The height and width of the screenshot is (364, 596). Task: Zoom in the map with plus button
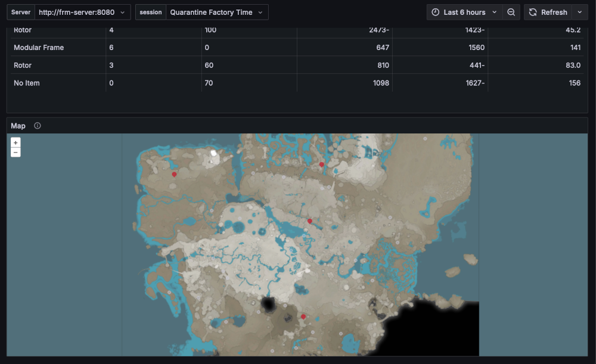[x=15, y=142]
